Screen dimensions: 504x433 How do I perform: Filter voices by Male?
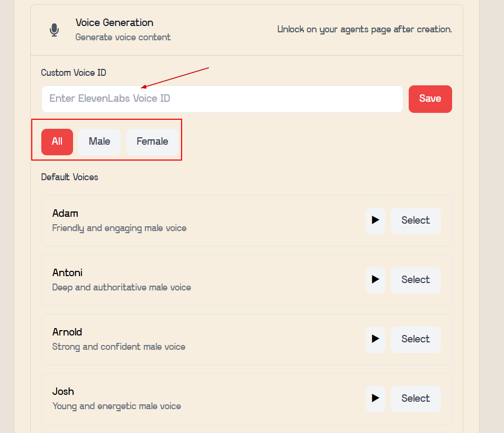100,142
